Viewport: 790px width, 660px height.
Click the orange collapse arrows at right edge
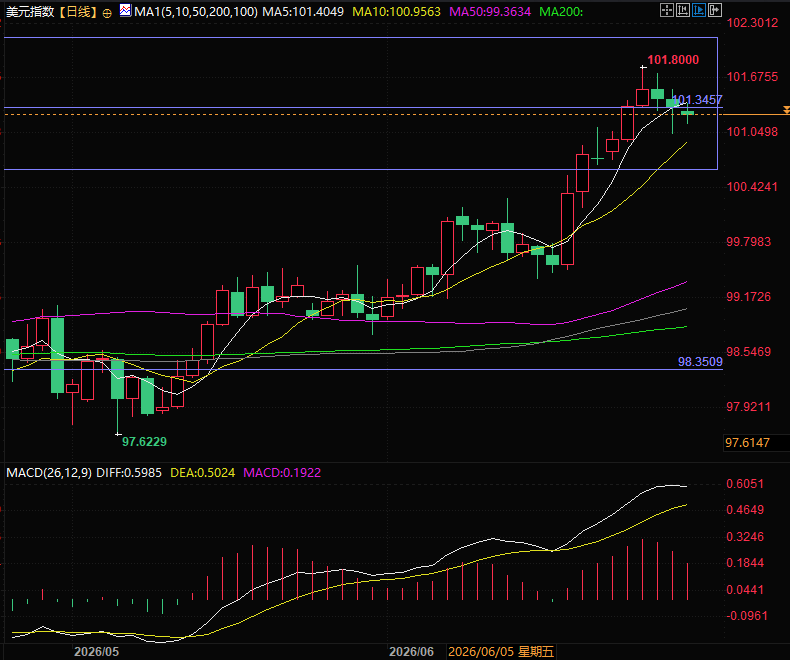click(786, 110)
